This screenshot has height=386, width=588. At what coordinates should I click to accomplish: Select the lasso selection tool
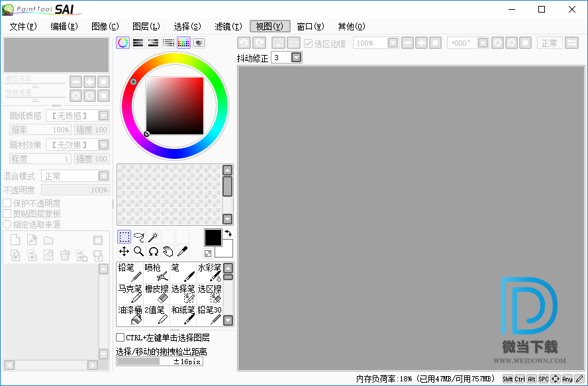139,237
